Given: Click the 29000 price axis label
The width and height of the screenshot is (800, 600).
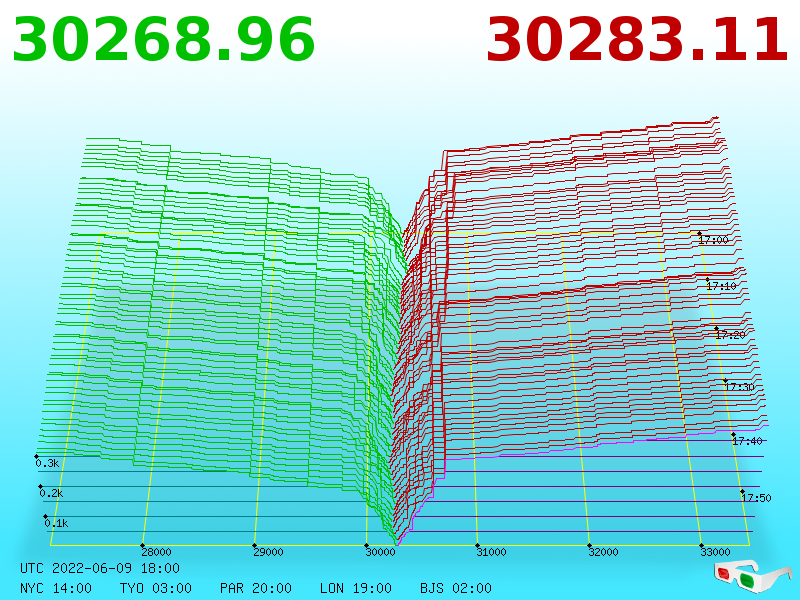Looking at the screenshot, I should click(268, 552).
